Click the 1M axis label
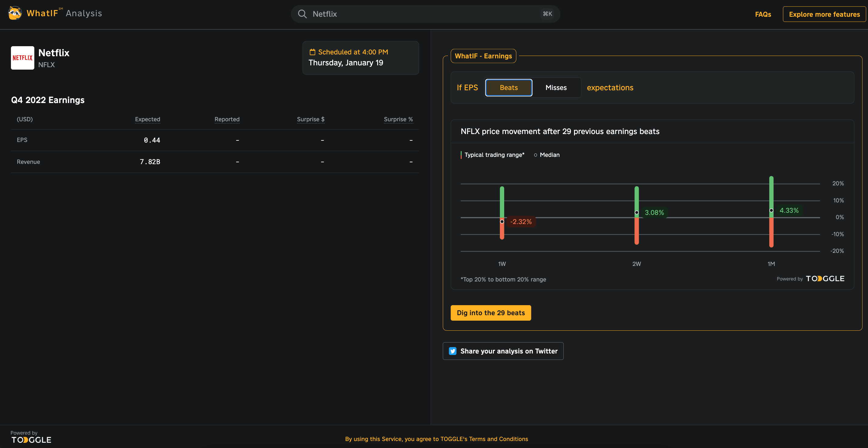Screen dimensions: 868x448 coord(771,264)
